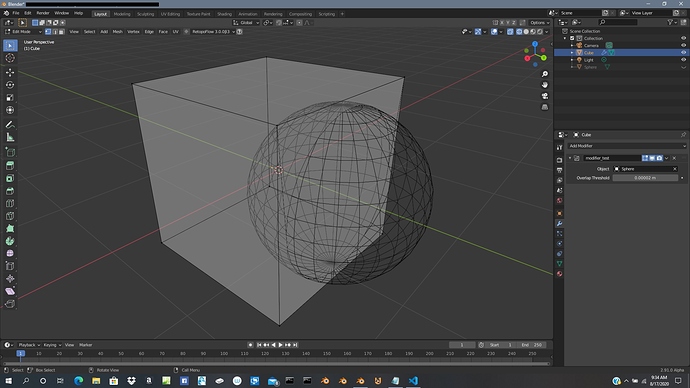Open the Vertex menu in viewport header
The width and height of the screenshot is (690, 388).
133,32
